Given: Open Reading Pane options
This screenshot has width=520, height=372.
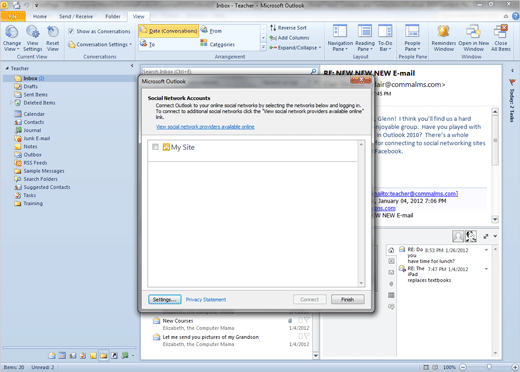Looking at the screenshot, I should point(365,39).
